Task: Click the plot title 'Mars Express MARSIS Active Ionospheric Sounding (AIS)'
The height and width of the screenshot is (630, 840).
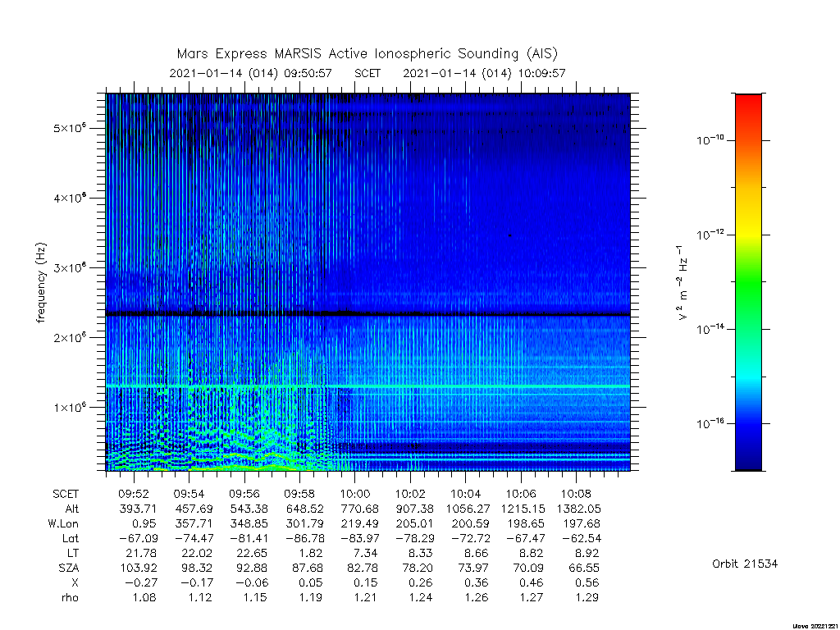Action: point(367,53)
